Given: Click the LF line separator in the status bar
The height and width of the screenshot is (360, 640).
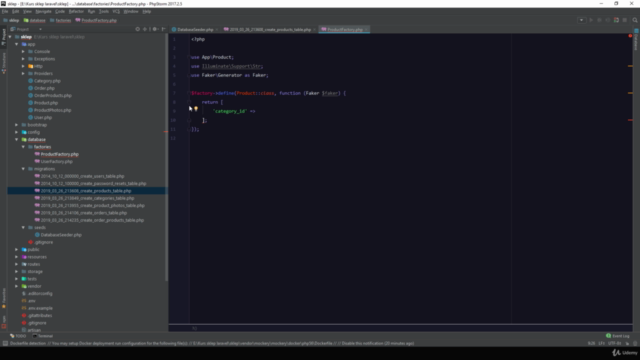Looking at the screenshot, I should [x=602, y=343].
